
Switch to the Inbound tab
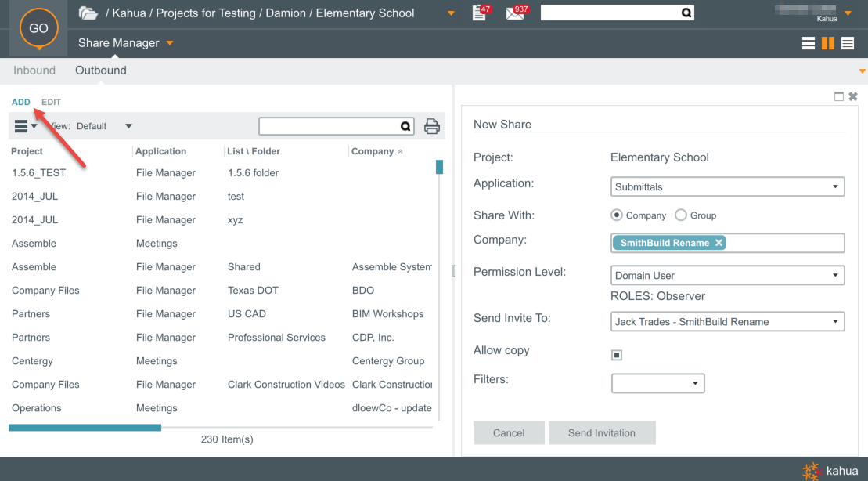[34, 71]
